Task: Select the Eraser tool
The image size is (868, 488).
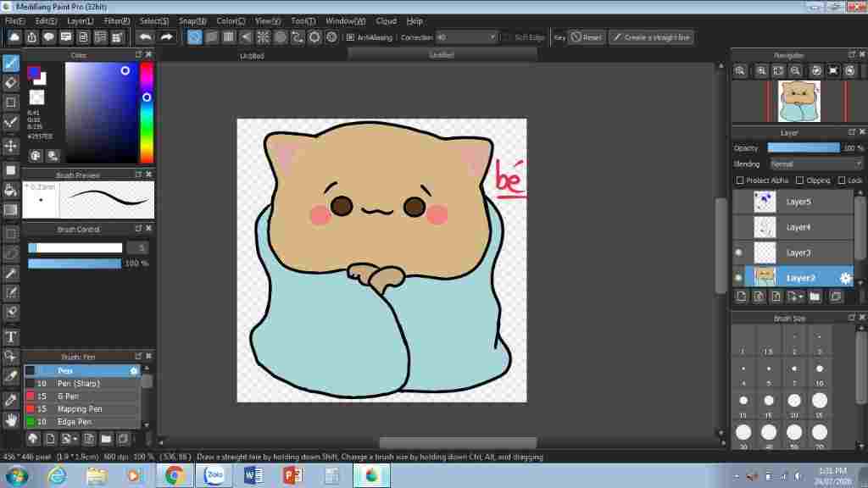Action: [x=11, y=82]
